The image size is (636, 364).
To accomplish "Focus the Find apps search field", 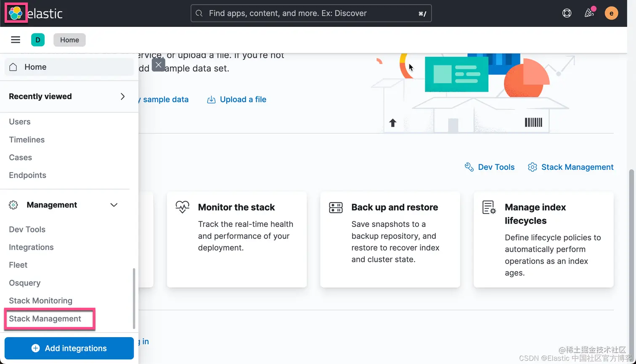I will pos(311,13).
